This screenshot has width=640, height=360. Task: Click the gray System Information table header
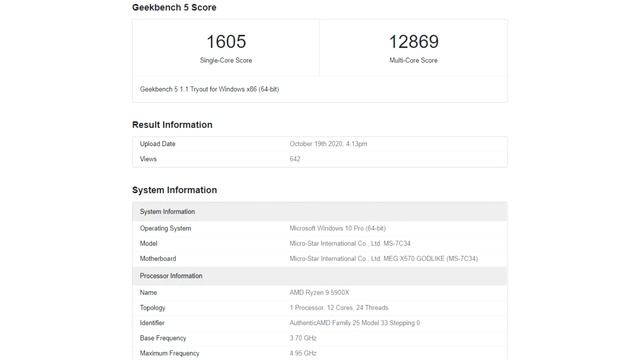pos(320,211)
